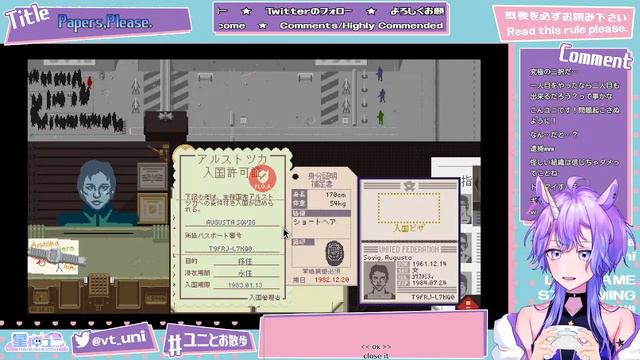This screenshot has height=360, width=640.
Task: Click the red expiry date 1982.12.20
Action: click(332, 280)
